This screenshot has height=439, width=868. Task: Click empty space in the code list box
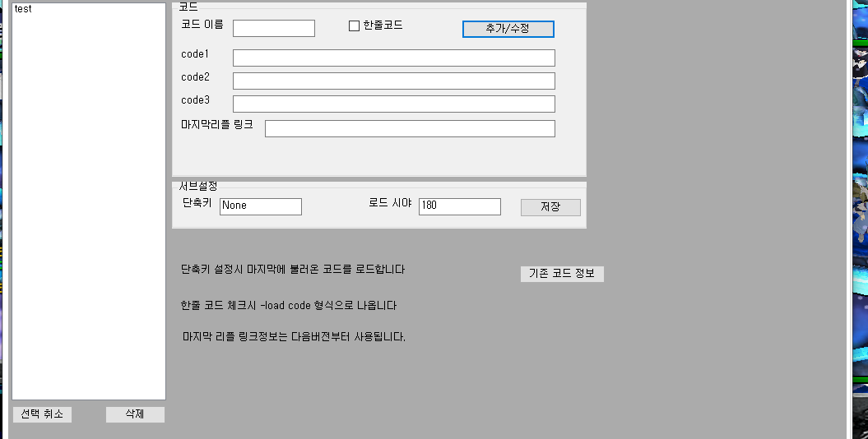click(x=89, y=206)
